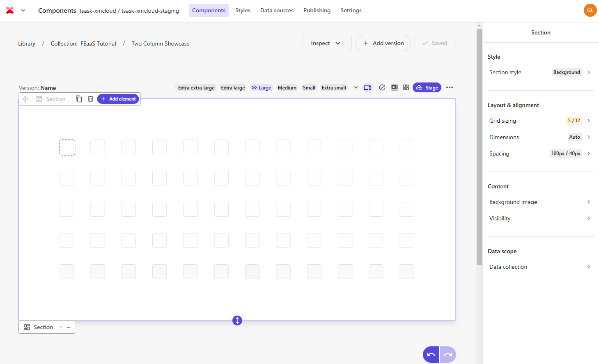
Task: Open Data collection setting
Action: [541, 267]
